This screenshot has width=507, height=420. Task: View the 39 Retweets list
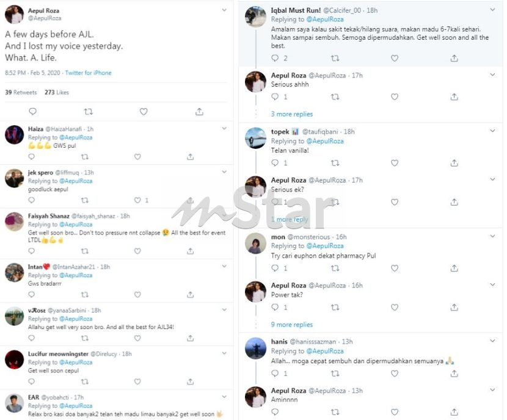pyautogui.click(x=21, y=92)
